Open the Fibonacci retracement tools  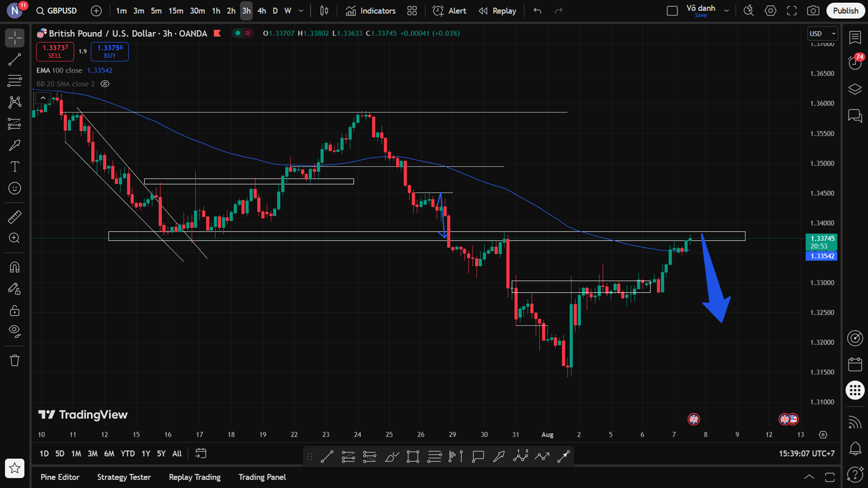coord(15,81)
